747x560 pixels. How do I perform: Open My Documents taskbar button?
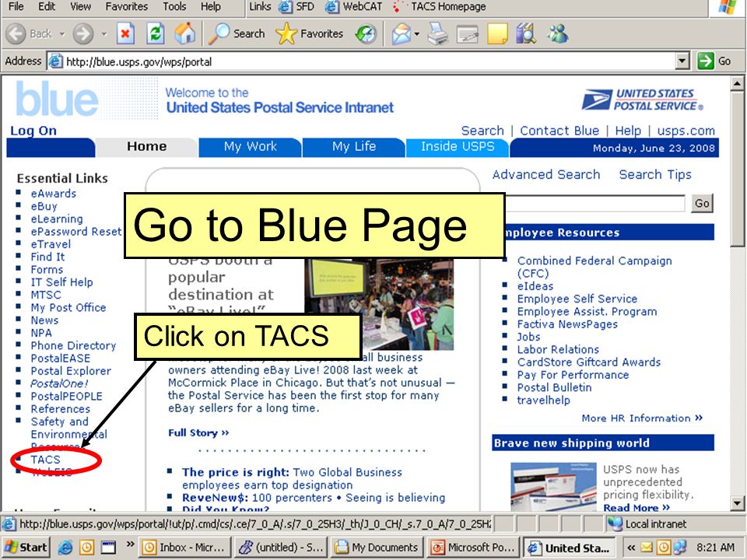coord(376,548)
